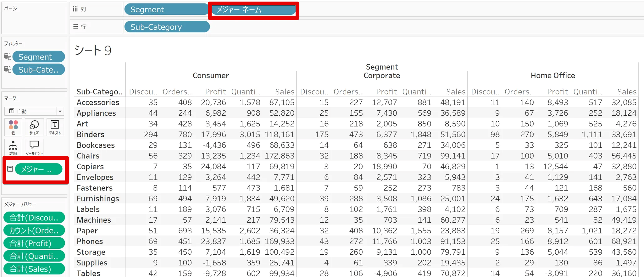644x277 pixels.
Task: Click the Segment header title text
Action: [382, 67]
